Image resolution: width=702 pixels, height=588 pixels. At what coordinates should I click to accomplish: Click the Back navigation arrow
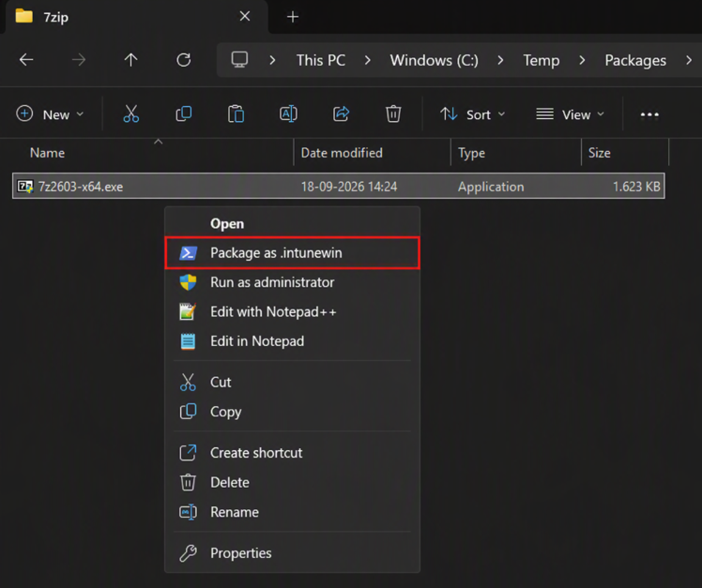coord(26,59)
